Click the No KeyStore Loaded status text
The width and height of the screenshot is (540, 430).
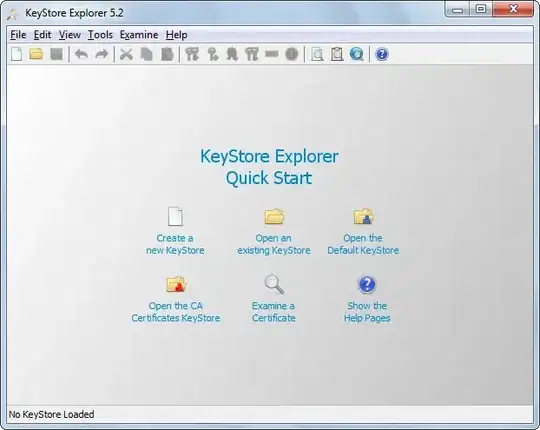pos(51,414)
